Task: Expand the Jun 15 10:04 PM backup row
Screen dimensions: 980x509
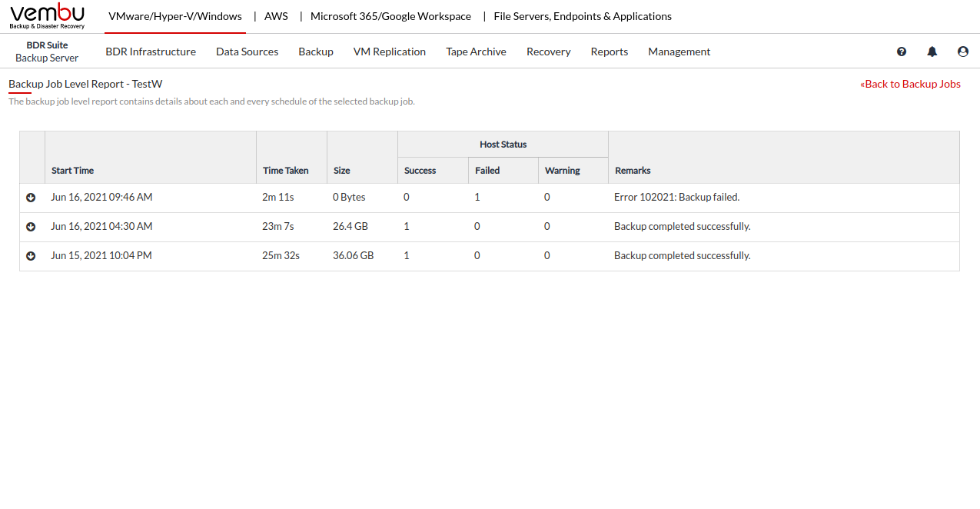Action: 31,256
